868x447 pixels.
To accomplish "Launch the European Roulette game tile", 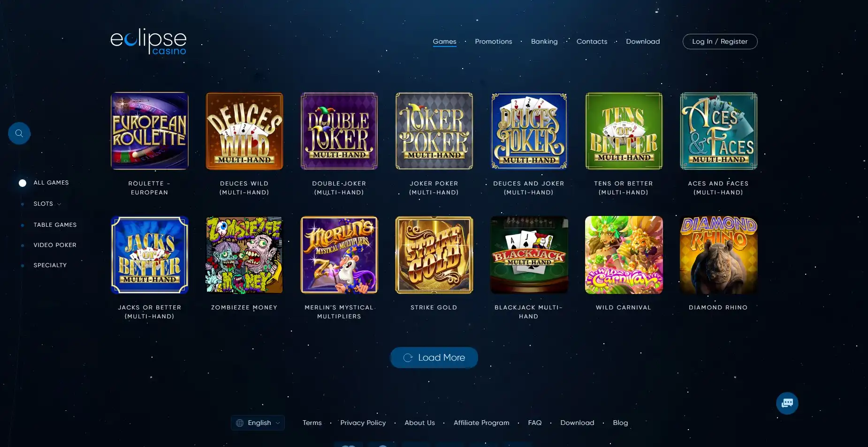I will [x=150, y=131].
